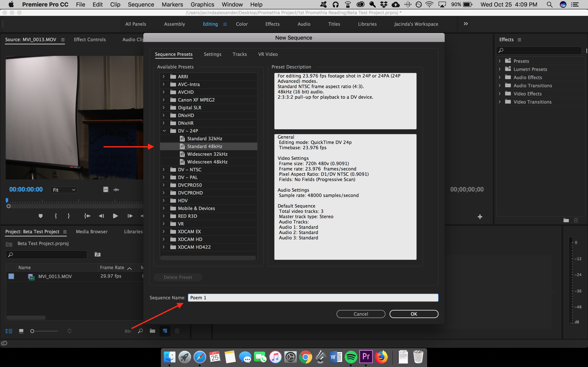Screen dimensions: 588x367
Task: Toggle label color box for MVI_0013.MOV
Action: [11, 276]
